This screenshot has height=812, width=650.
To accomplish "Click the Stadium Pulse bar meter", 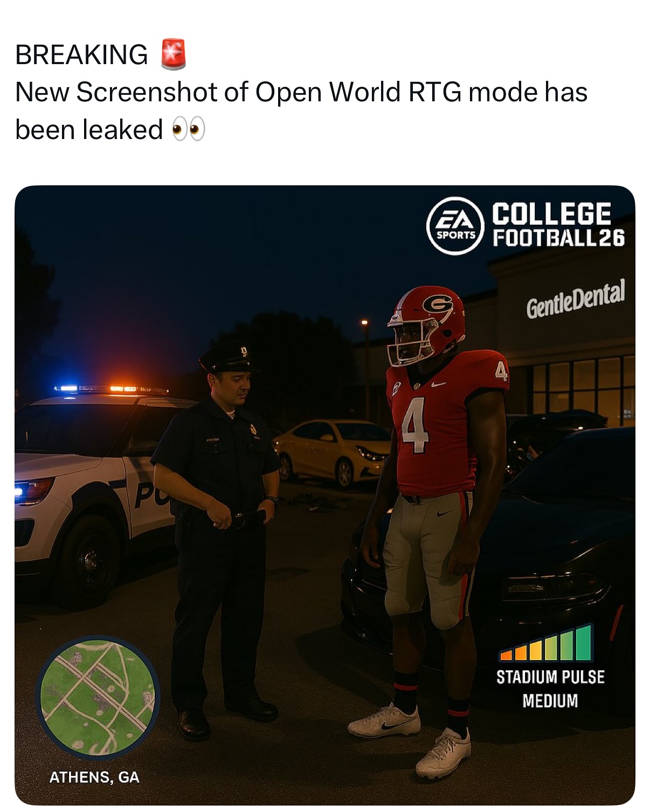I will [x=546, y=642].
